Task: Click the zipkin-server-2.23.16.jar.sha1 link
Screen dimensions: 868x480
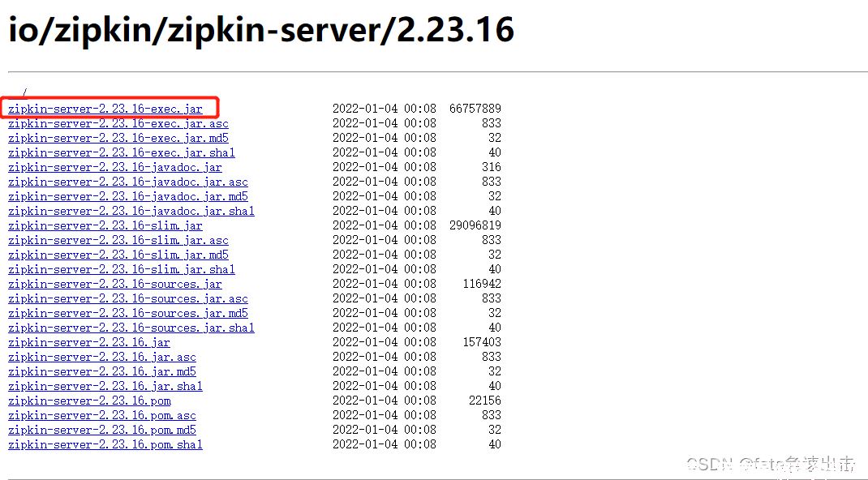Action: [x=105, y=386]
